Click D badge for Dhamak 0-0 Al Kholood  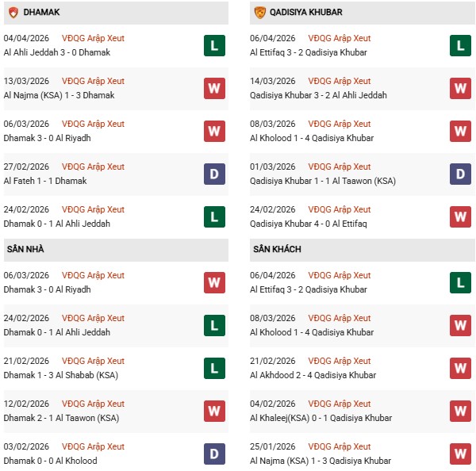[x=213, y=454]
